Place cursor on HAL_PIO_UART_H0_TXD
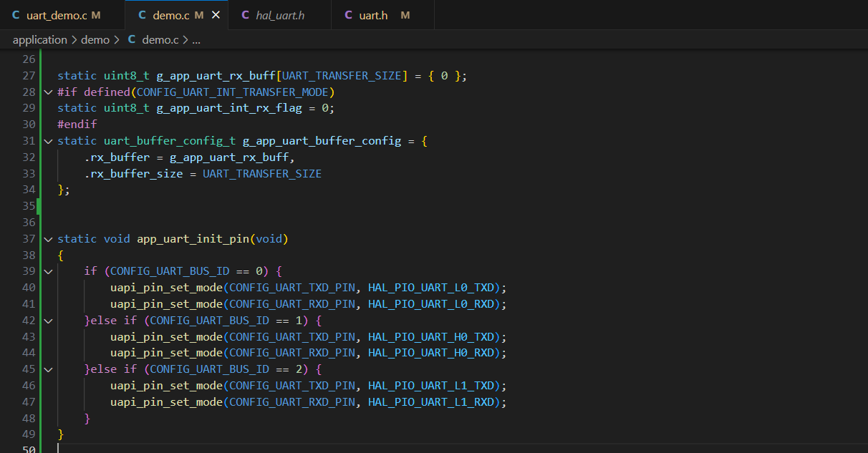The height and width of the screenshot is (453, 868). point(431,337)
